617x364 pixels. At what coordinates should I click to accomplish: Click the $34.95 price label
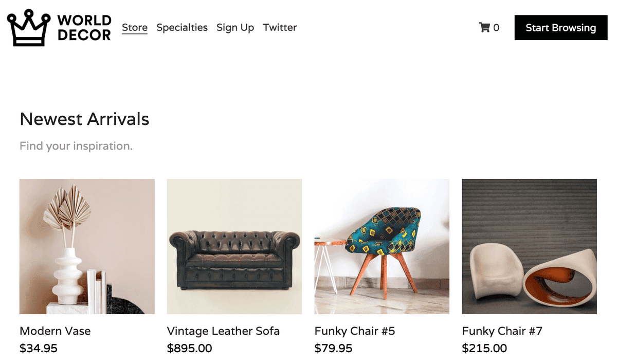click(x=39, y=349)
